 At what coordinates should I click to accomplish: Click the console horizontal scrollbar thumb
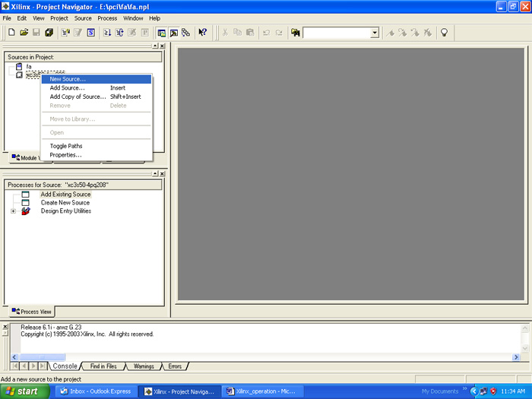42,357
